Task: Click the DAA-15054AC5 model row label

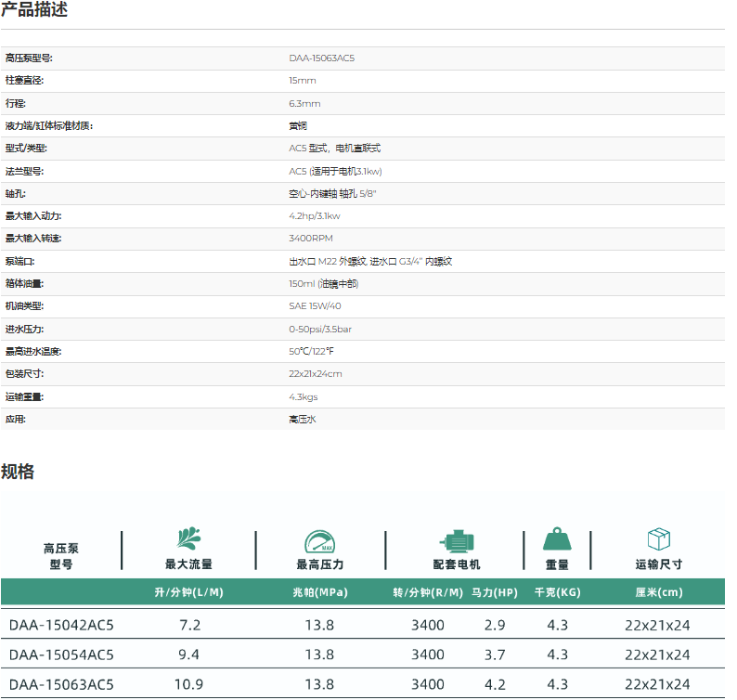Action: click(x=61, y=655)
